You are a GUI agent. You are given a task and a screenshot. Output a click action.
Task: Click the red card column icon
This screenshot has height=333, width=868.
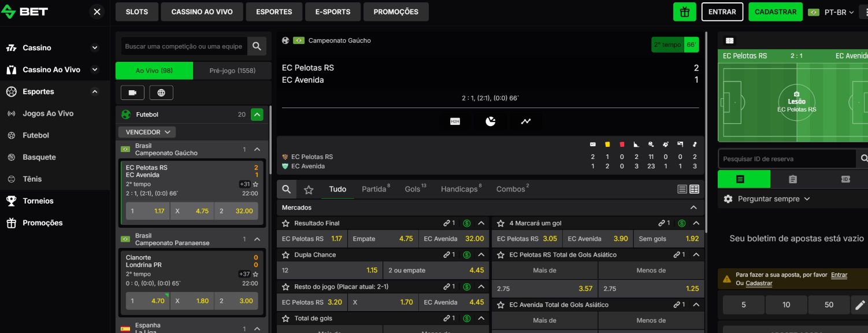tap(622, 144)
